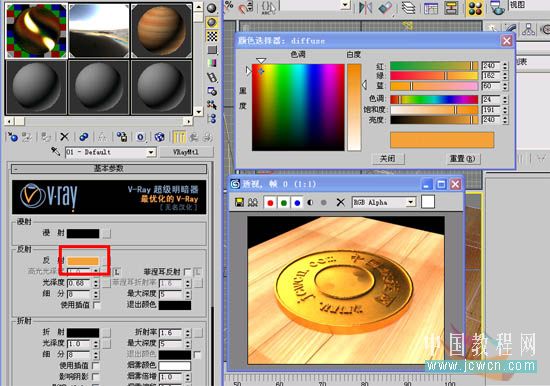Collapse the 基本参数 rollout header
The height and width of the screenshot is (386, 550).
pos(109,169)
